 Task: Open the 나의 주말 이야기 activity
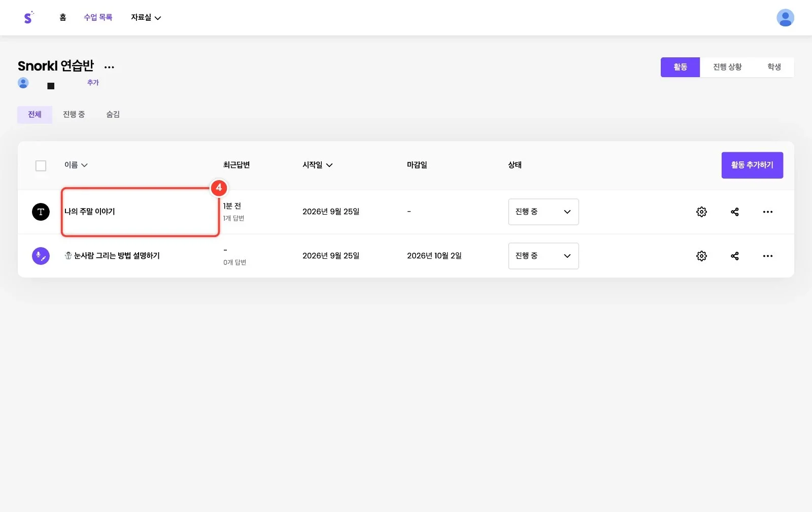pos(90,212)
